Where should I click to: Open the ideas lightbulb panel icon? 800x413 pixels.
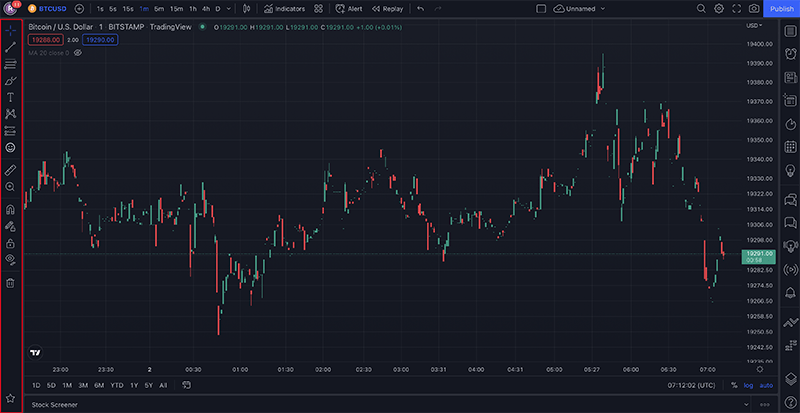(791, 171)
